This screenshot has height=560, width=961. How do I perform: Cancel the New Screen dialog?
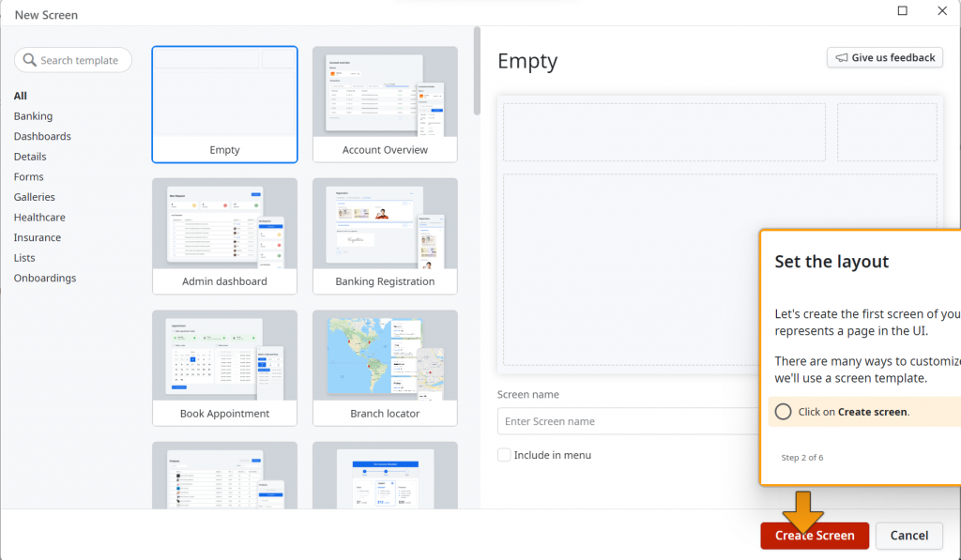click(x=908, y=536)
